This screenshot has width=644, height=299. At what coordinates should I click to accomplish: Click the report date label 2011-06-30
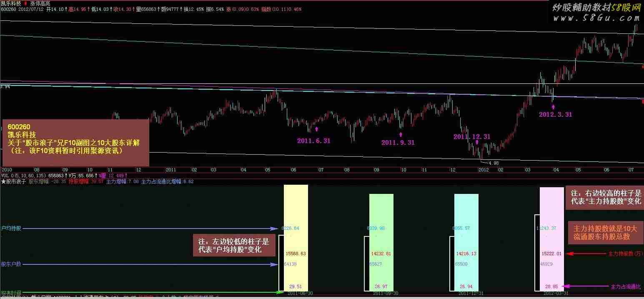click(x=300, y=294)
